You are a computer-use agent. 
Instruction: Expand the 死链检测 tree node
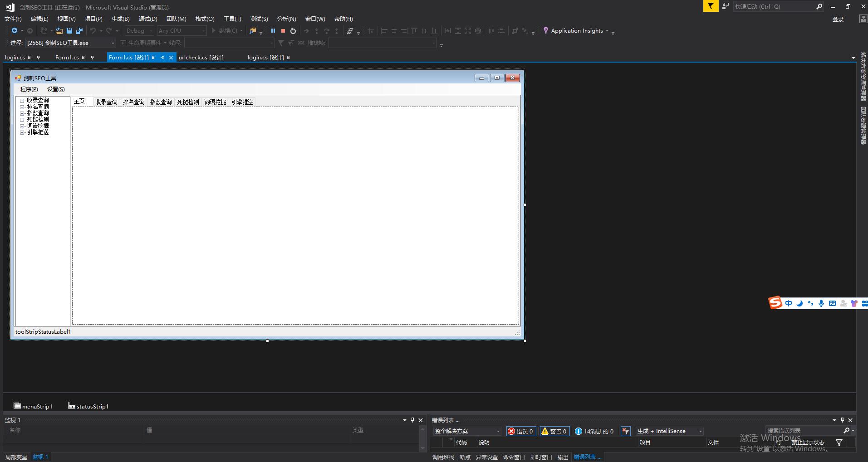[x=22, y=120]
